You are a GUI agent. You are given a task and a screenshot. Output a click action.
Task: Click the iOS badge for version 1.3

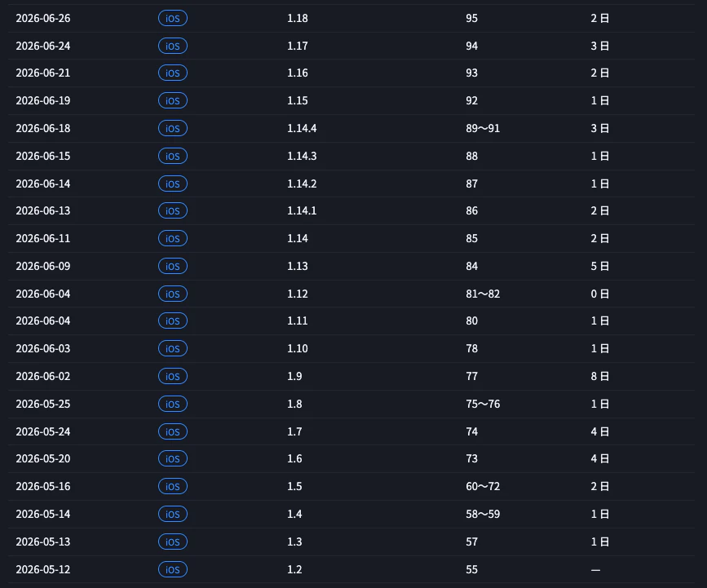tap(173, 542)
